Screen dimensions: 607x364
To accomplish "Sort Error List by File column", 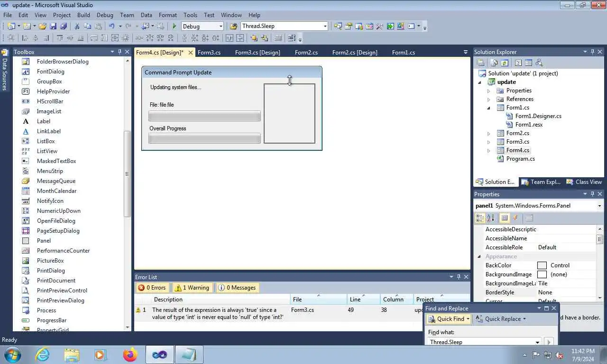I will point(318,300).
